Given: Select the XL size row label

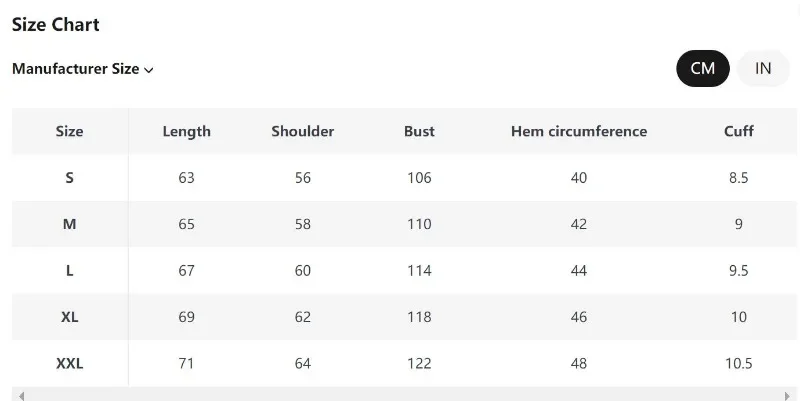Looking at the screenshot, I should 70,317.
